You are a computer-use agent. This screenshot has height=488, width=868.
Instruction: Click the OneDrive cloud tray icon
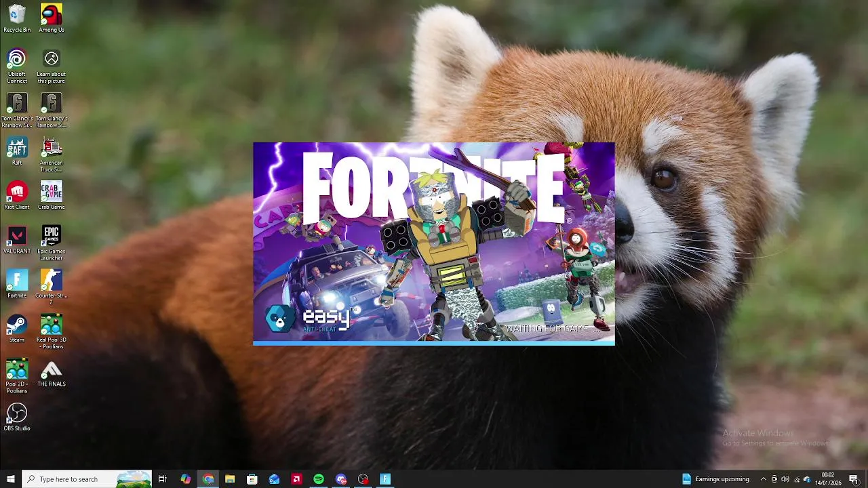coord(807,479)
